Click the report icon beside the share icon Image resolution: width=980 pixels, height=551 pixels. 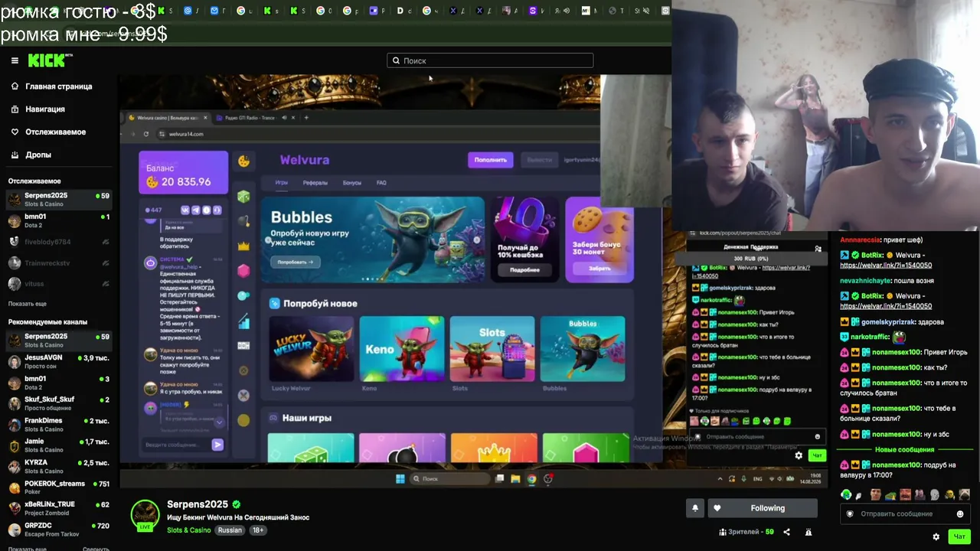point(808,532)
